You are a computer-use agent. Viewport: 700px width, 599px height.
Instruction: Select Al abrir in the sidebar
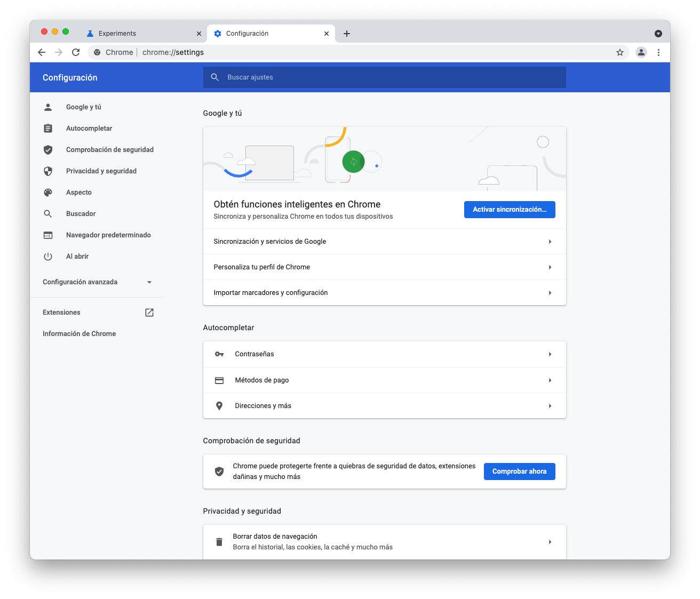click(x=77, y=257)
